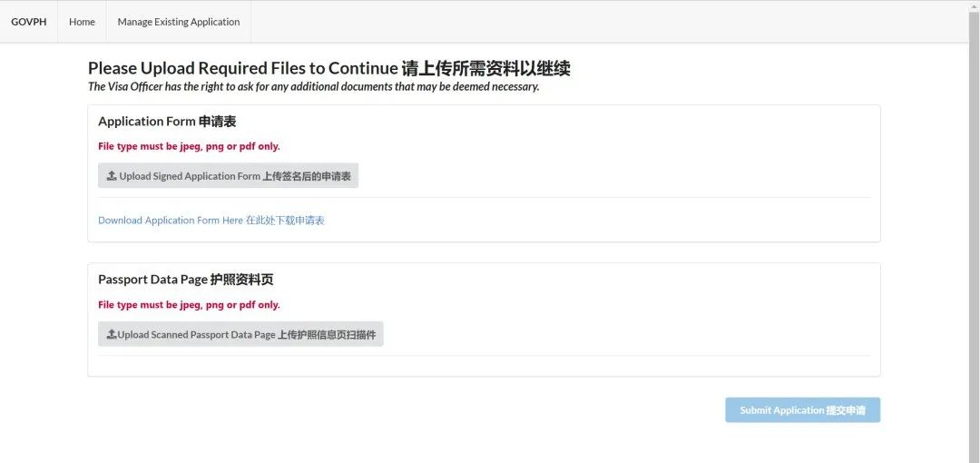Image resolution: width=980 pixels, height=463 pixels.
Task: Open Manage Existing Application in the navbar
Action: coord(179,22)
